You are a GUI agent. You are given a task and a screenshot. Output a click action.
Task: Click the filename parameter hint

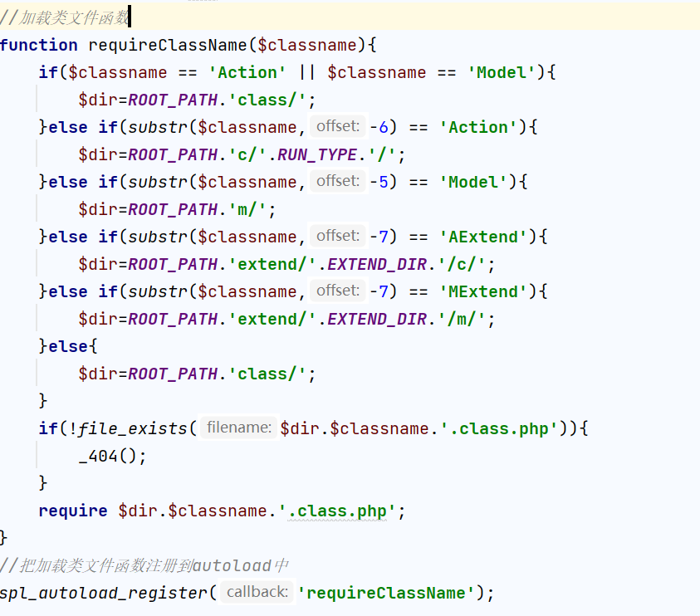click(238, 428)
